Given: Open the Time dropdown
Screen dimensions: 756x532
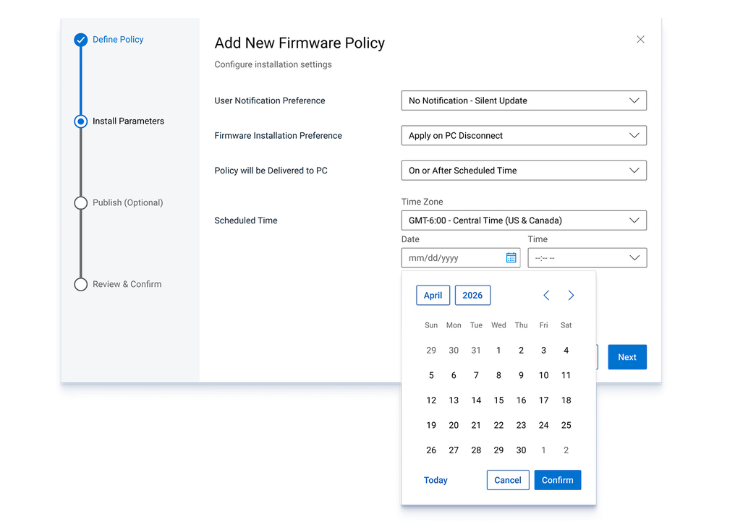Looking at the screenshot, I should pos(587,258).
